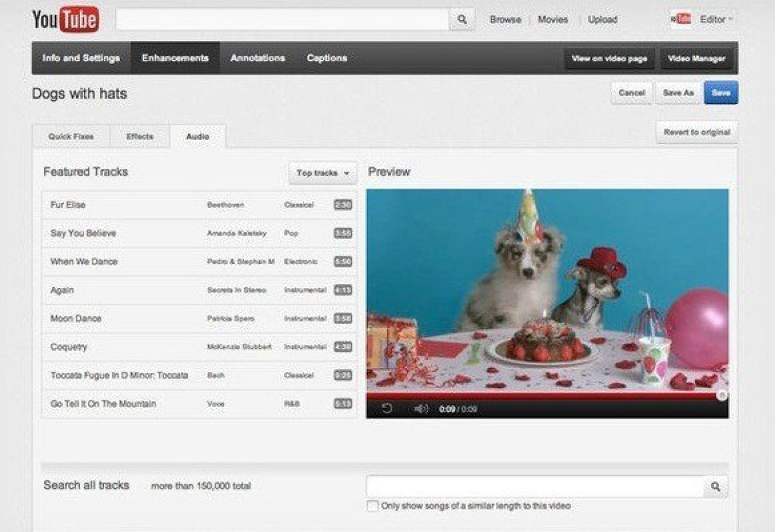Click the Editor account avatar icon

tap(681, 19)
